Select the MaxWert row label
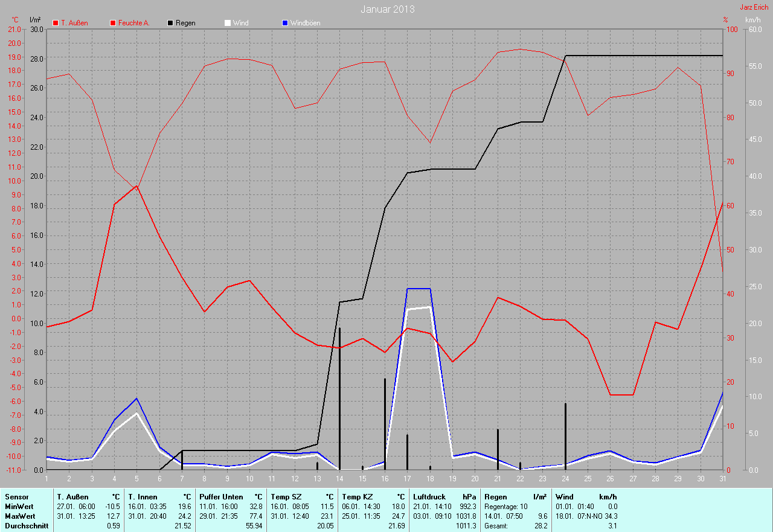773x532 pixels. click(20, 516)
